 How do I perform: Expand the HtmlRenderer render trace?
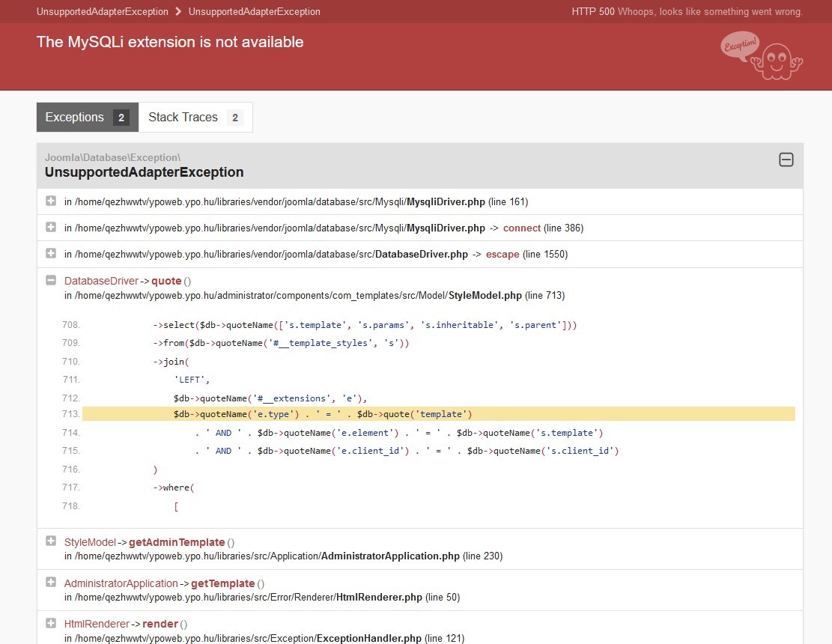click(x=51, y=623)
